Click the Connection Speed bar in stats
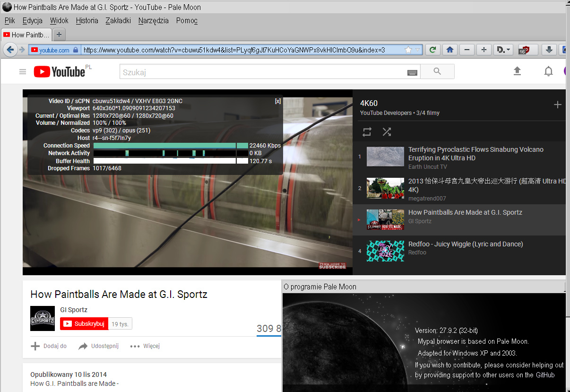 pyautogui.click(x=171, y=146)
